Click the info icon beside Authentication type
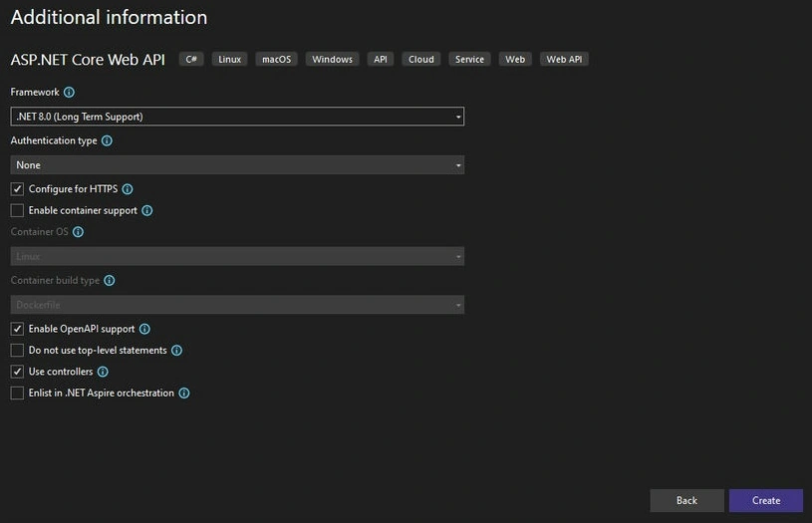This screenshot has height=523, width=812. coord(107,140)
